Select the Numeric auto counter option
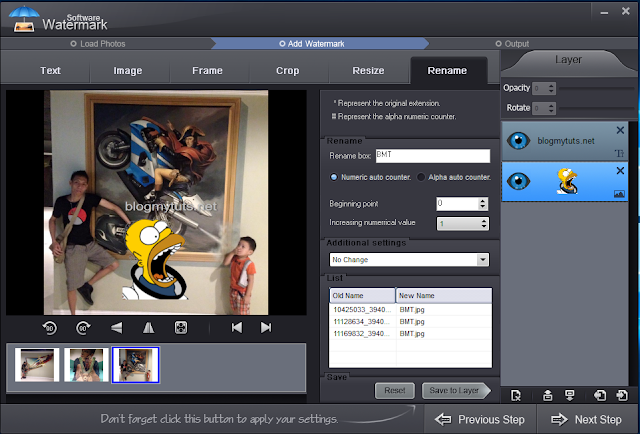The height and width of the screenshot is (434, 640). click(x=334, y=177)
